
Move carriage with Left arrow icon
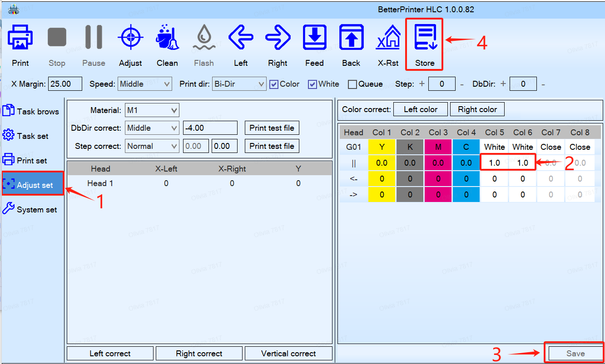tap(241, 39)
